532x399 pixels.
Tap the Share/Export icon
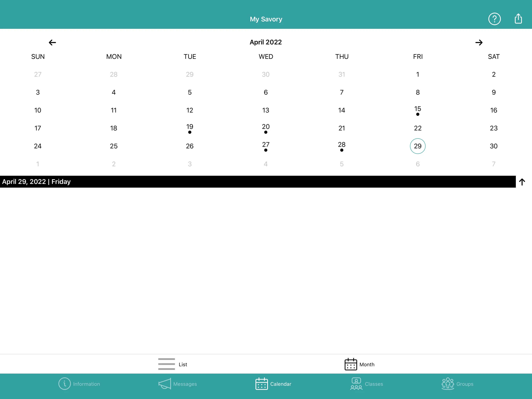518,19
